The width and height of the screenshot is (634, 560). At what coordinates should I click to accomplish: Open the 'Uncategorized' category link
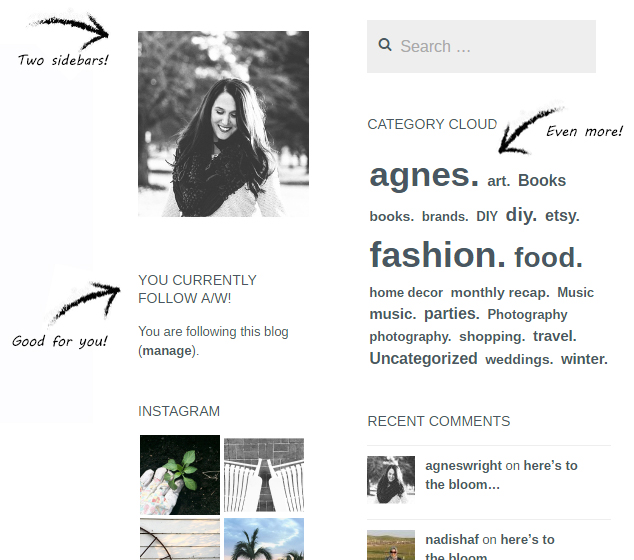pos(423,359)
